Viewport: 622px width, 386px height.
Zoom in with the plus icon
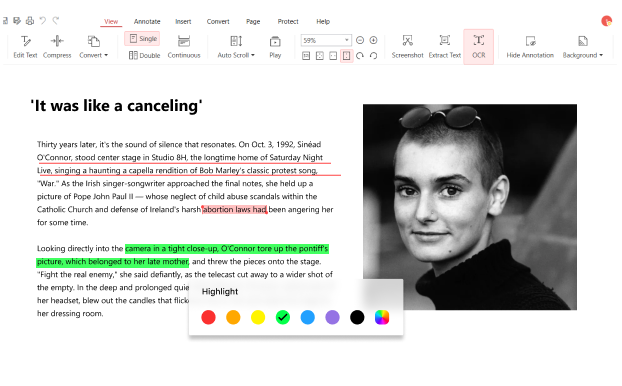tap(373, 40)
